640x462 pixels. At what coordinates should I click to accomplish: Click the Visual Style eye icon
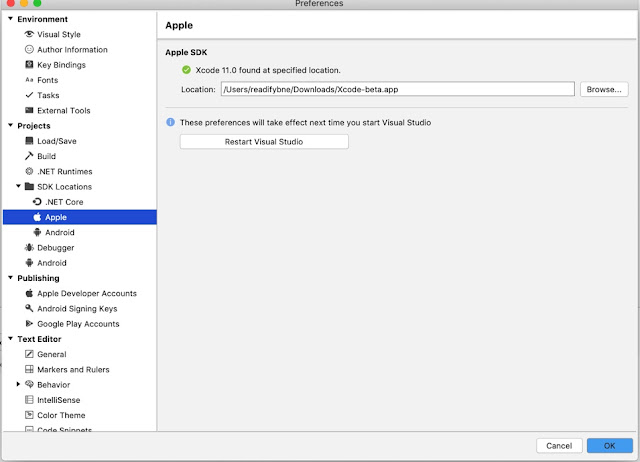29,34
